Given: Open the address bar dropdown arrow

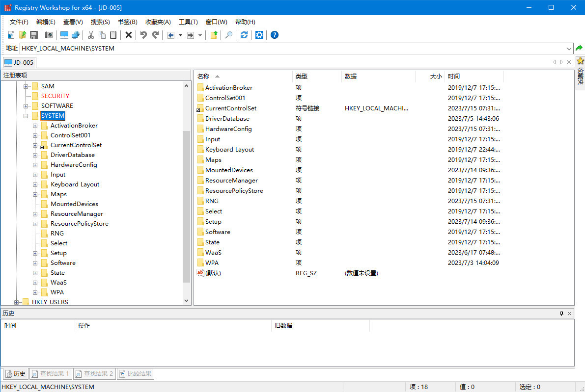Looking at the screenshot, I should (x=569, y=49).
